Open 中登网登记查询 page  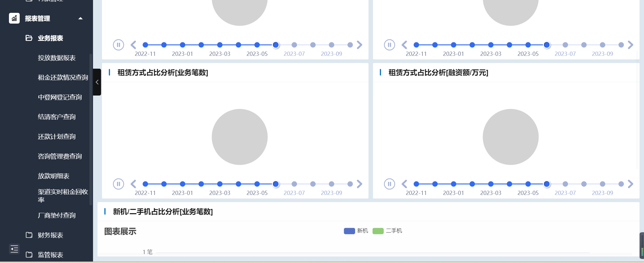(x=60, y=97)
